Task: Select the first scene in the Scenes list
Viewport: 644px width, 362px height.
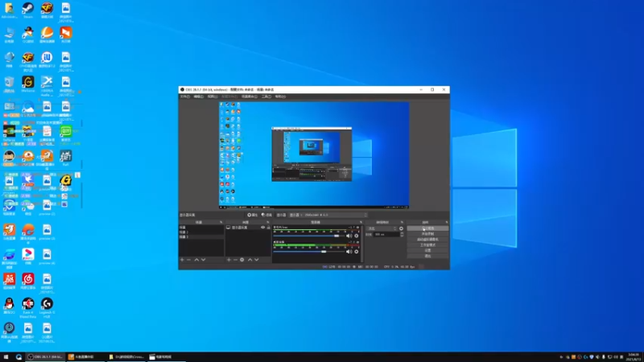Action: pos(201,228)
